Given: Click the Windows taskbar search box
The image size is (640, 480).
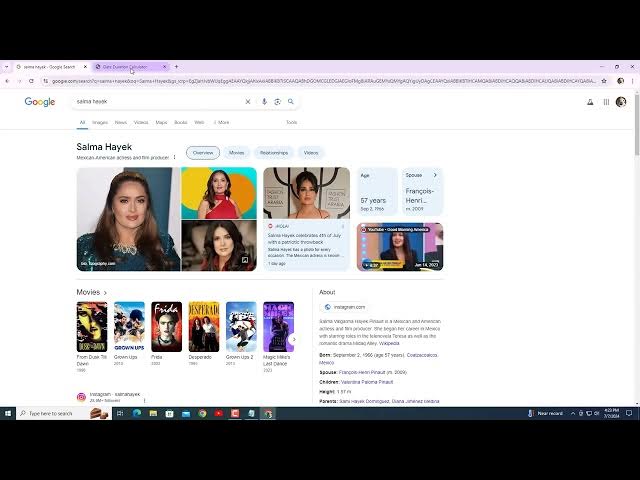Looking at the screenshot, I should click(64, 413).
